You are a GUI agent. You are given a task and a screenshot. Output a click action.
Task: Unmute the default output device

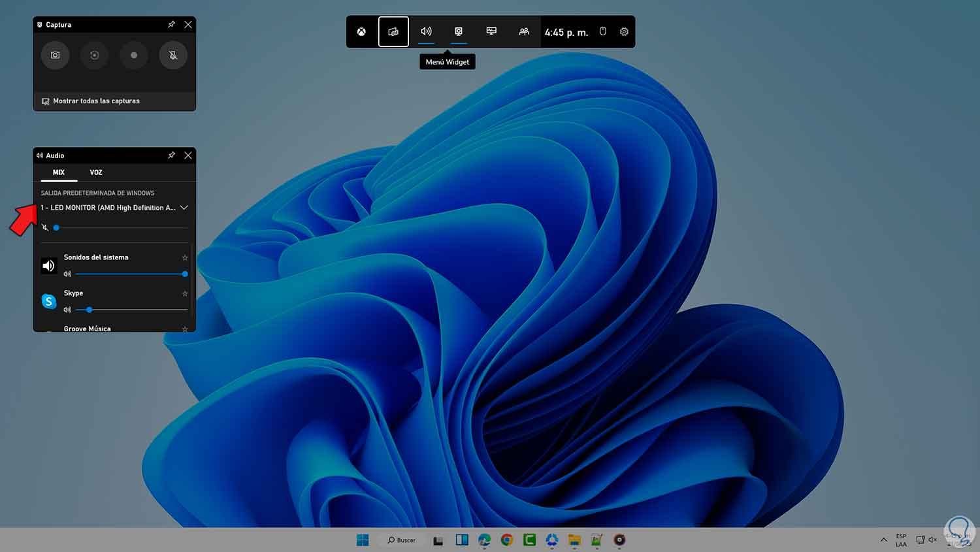coord(45,227)
